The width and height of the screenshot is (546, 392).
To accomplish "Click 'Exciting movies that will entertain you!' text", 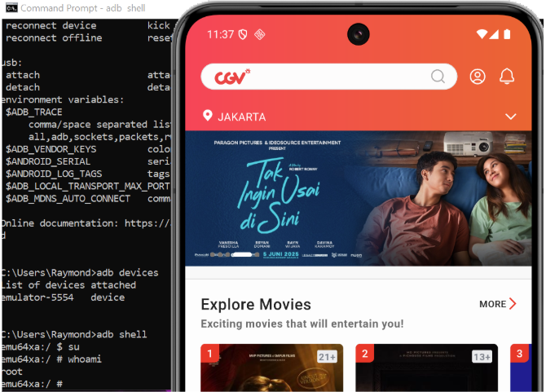I will tap(302, 324).
